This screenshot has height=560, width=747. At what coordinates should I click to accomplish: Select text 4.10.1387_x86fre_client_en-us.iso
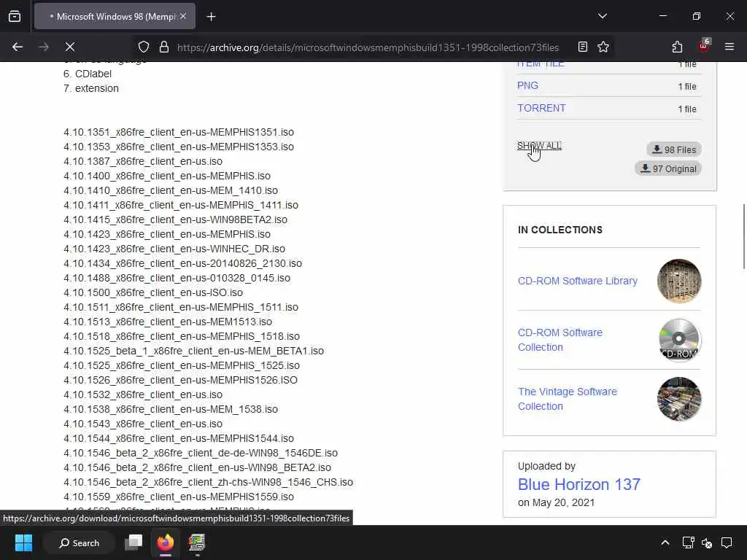point(143,161)
